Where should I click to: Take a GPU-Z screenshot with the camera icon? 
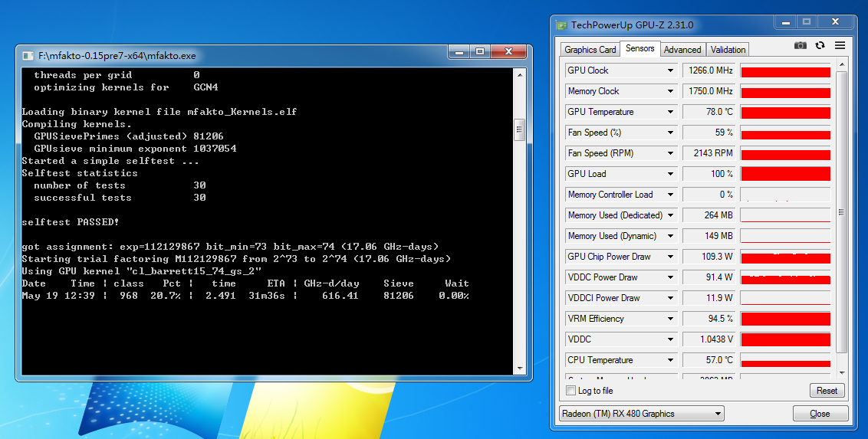click(x=800, y=45)
